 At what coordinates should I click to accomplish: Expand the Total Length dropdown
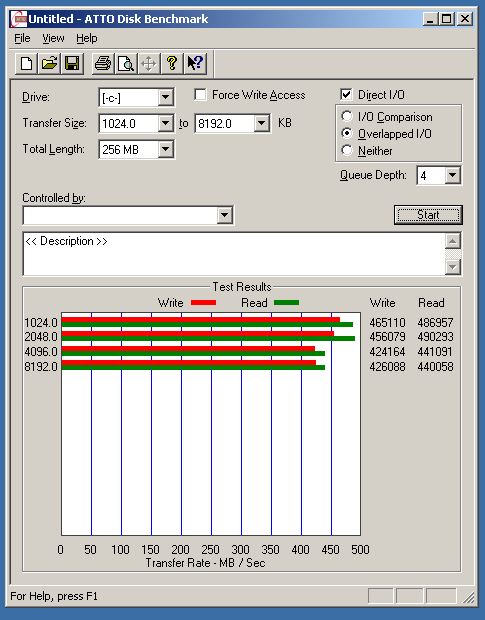click(x=165, y=149)
